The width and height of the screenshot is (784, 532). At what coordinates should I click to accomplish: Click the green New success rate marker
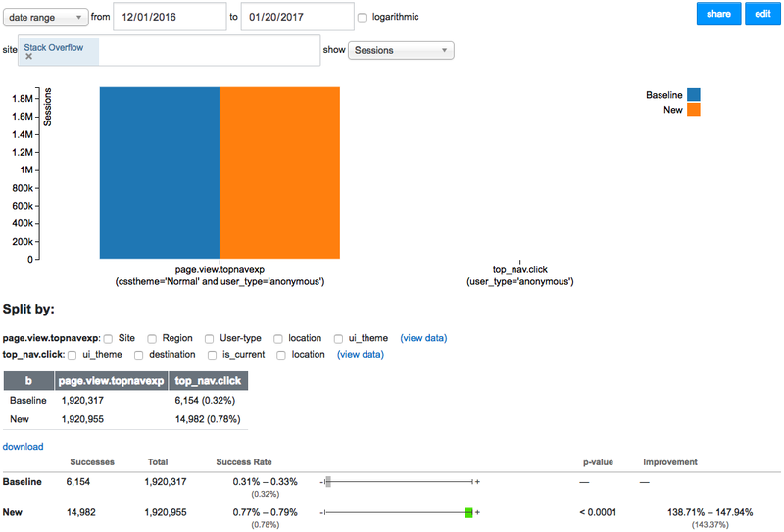point(468,512)
